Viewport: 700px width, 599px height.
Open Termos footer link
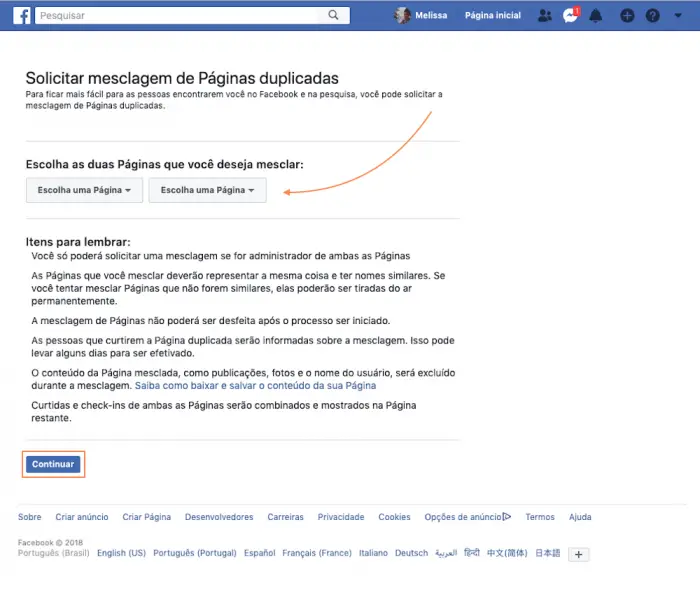(x=540, y=517)
